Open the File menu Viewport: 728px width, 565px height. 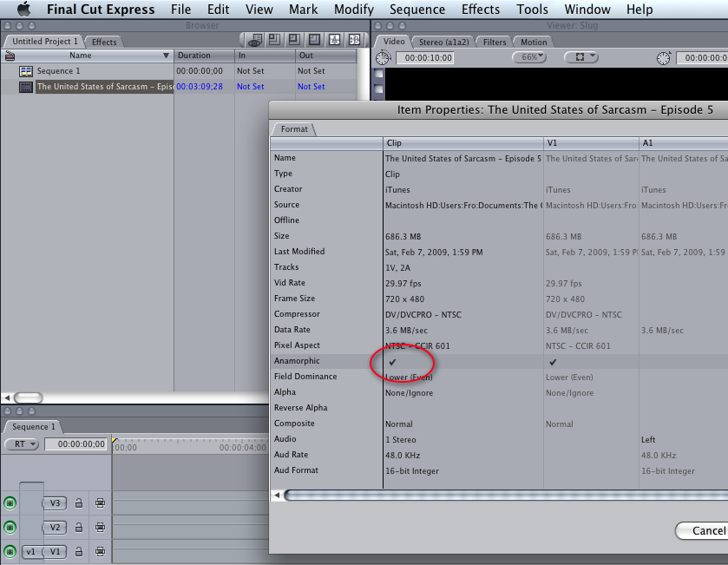tap(180, 10)
